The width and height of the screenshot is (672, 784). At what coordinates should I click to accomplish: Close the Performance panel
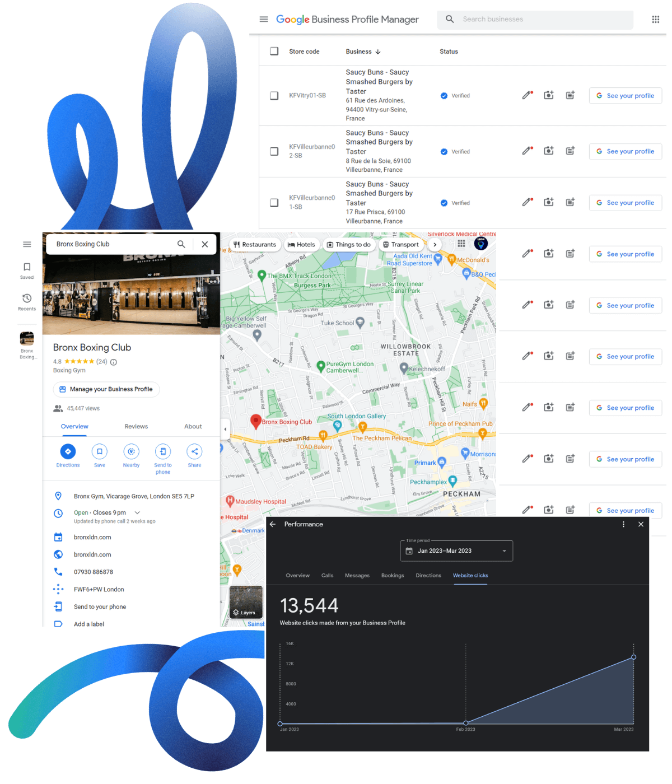641,524
